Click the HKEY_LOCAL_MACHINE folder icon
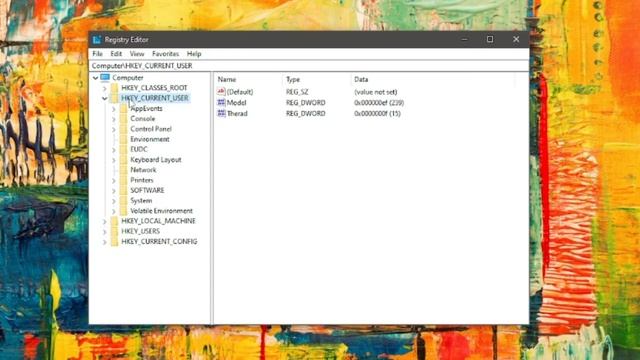This screenshot has height=360, width=640. coord(114,221)
